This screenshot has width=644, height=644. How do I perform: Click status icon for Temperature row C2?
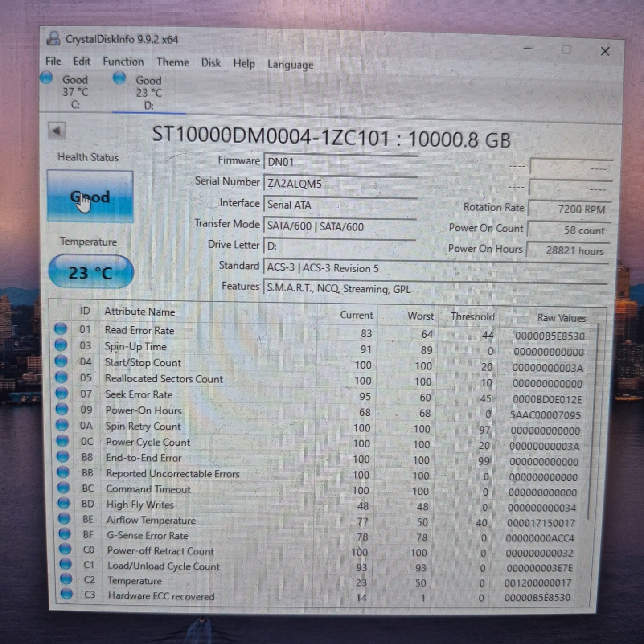click(66, 578)
